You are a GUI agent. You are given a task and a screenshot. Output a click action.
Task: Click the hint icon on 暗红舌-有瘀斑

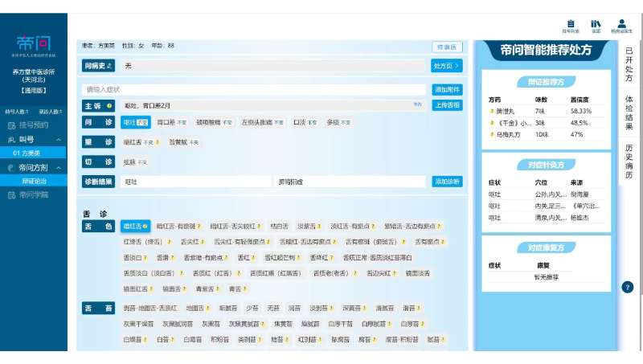[x=199, y=227]
